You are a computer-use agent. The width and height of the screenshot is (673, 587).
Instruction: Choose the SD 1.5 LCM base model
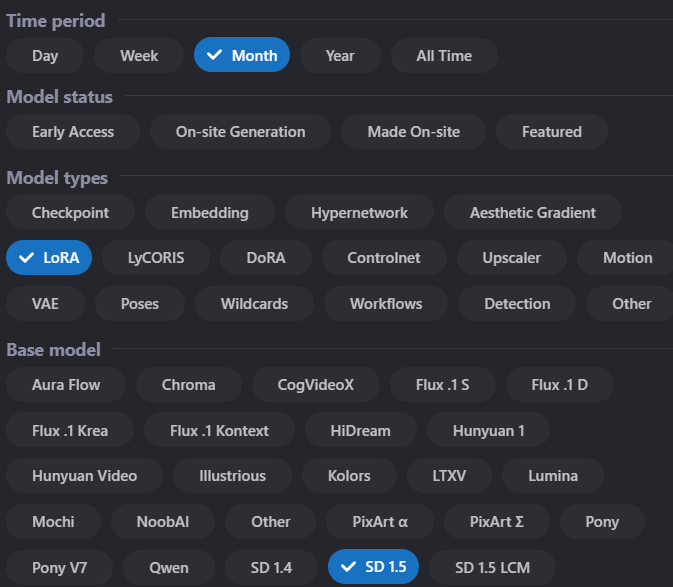click(x=492, y=567)
